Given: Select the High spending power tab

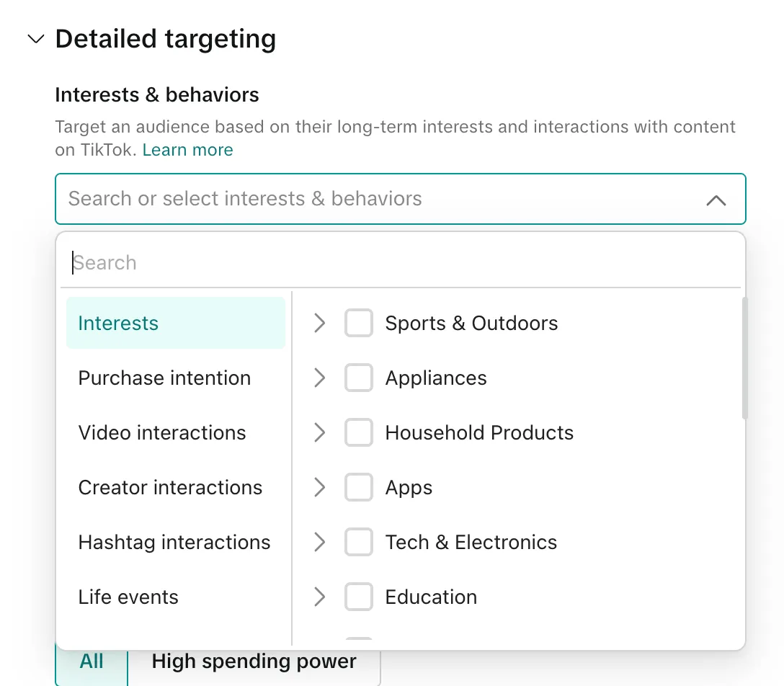Looking at the screenshot, I should pyautogui.click(x=254, y=661).
